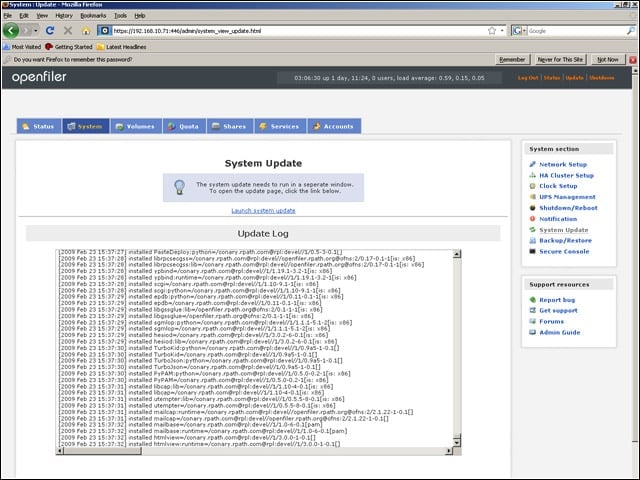
Task: Switch to the Shares tab
Action: click(230, 126)
